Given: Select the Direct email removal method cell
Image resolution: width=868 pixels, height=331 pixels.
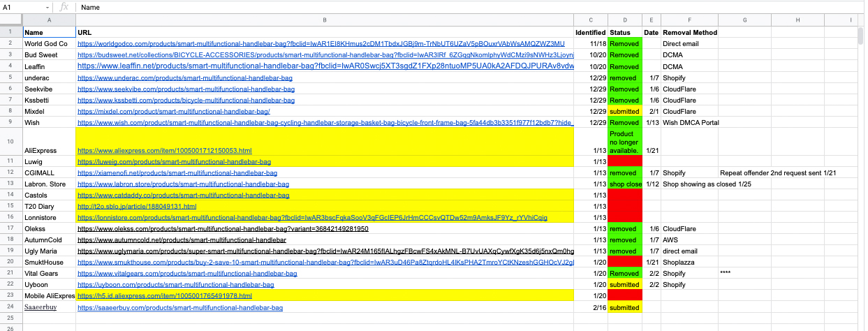Looking at the screenshot, I should coord(689,44).
